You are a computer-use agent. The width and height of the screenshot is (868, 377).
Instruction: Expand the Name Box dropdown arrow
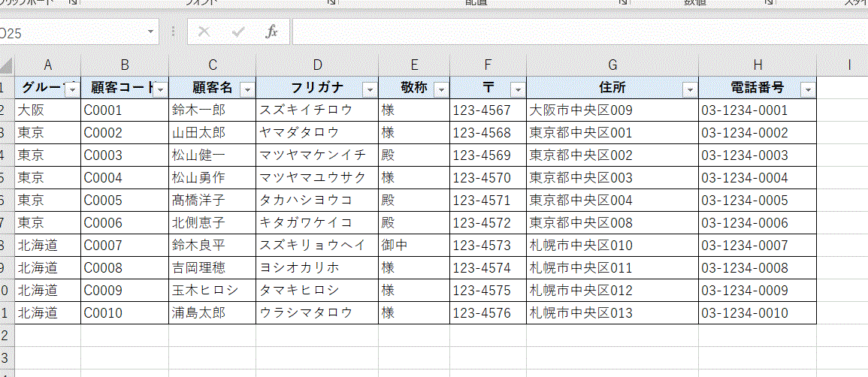tap(150, 32)
